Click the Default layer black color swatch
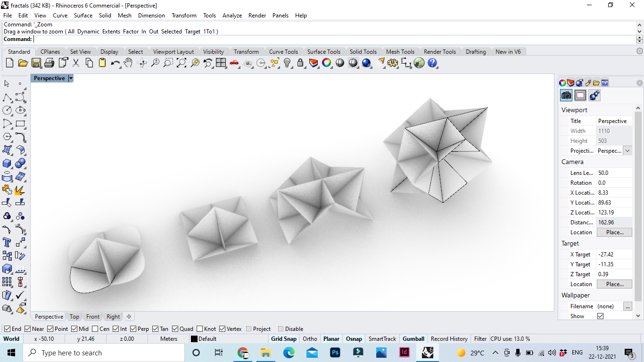The height and width of the screenshot is (362, 644). point(194,339)
